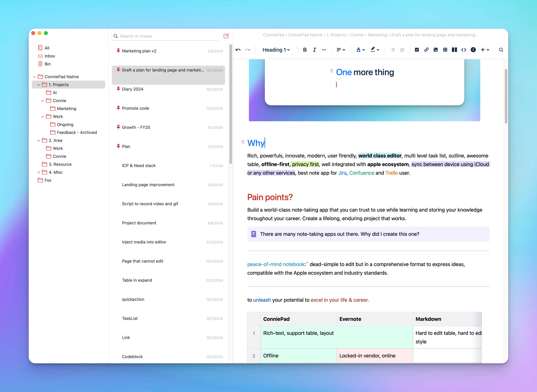Click the peace-of-mind notebook link
The width and height of the screenshot is (537, 392).
tap(276, 264)
